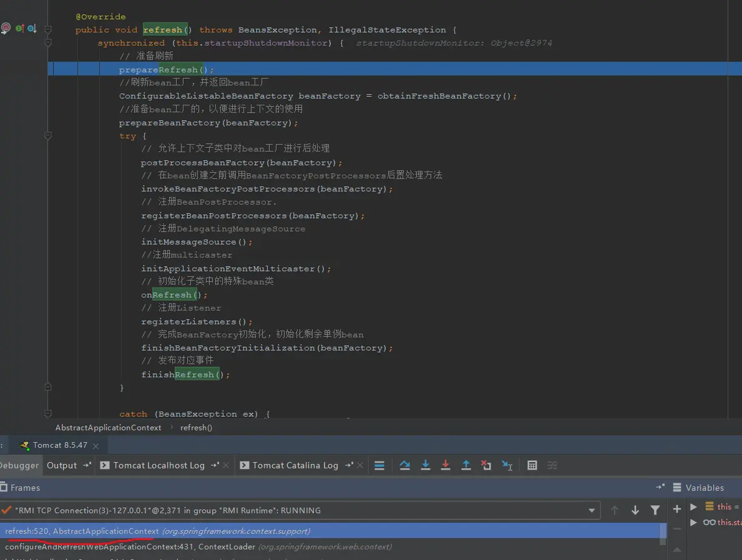Image resolution: width=742 pixels, height=560 pixels.
Task: Collapse the catch block fold marker
Action: (48, 413)
